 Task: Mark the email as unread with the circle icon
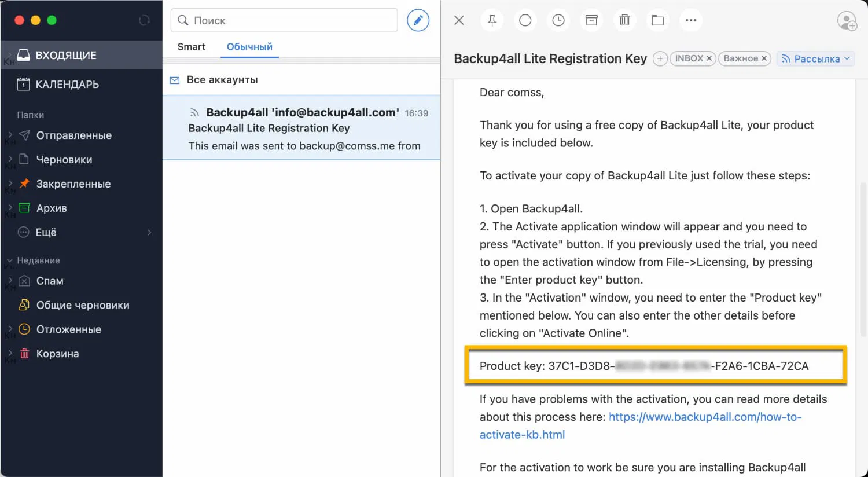[x=525, y=20]
